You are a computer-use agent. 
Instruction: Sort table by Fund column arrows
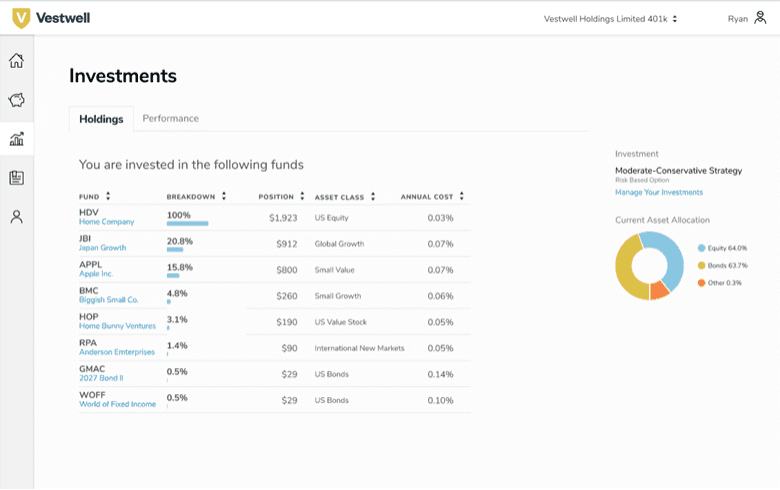coord(108,197)
